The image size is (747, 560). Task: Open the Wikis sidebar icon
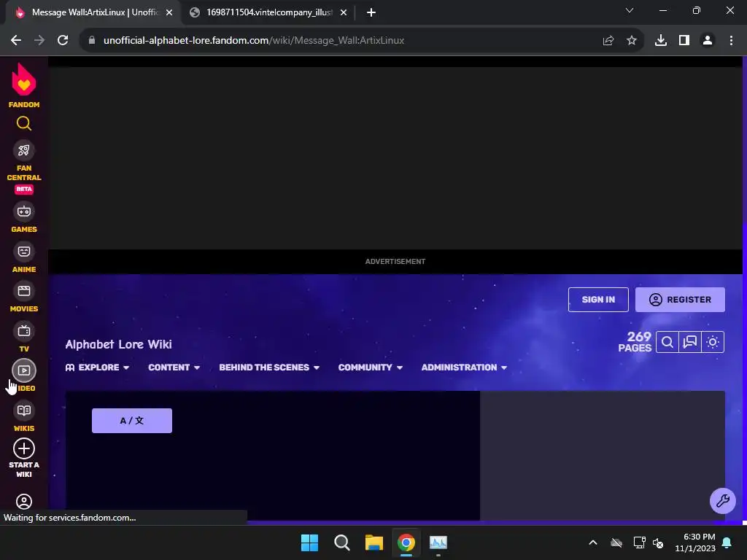(24, 411)
